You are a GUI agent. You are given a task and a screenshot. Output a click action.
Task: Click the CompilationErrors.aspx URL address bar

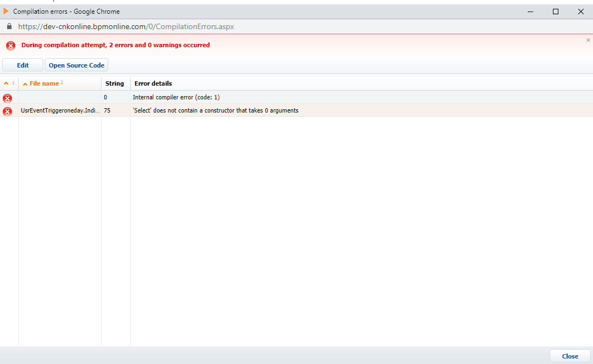click(x=126, y=26)
